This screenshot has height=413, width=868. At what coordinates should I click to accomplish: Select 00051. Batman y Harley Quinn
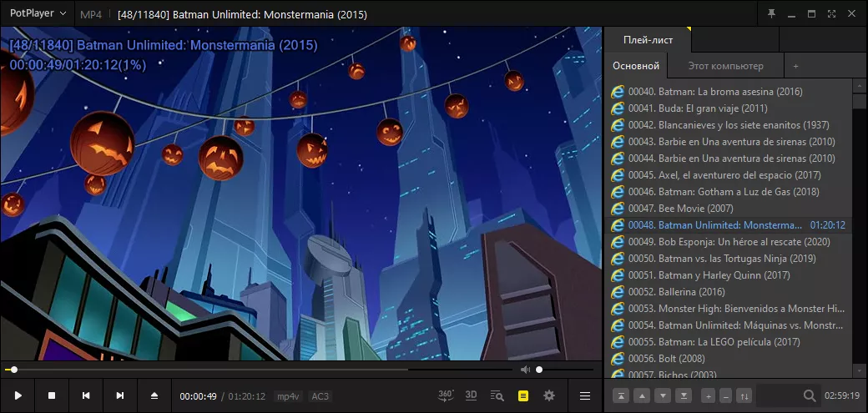point(729,275)
